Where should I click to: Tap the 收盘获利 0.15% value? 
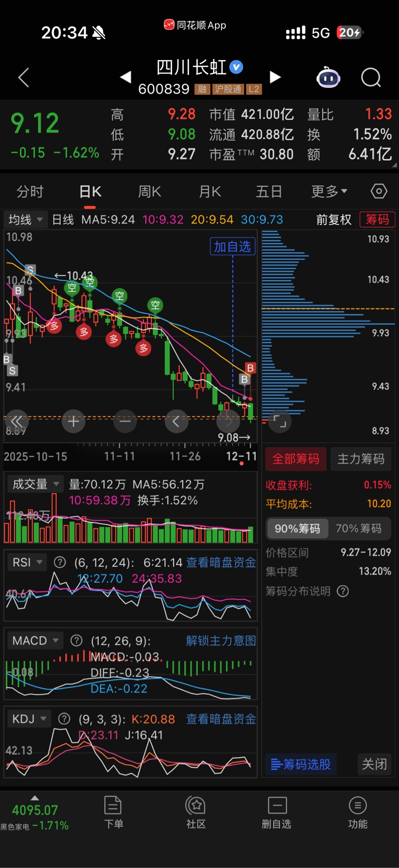[378, 485]
